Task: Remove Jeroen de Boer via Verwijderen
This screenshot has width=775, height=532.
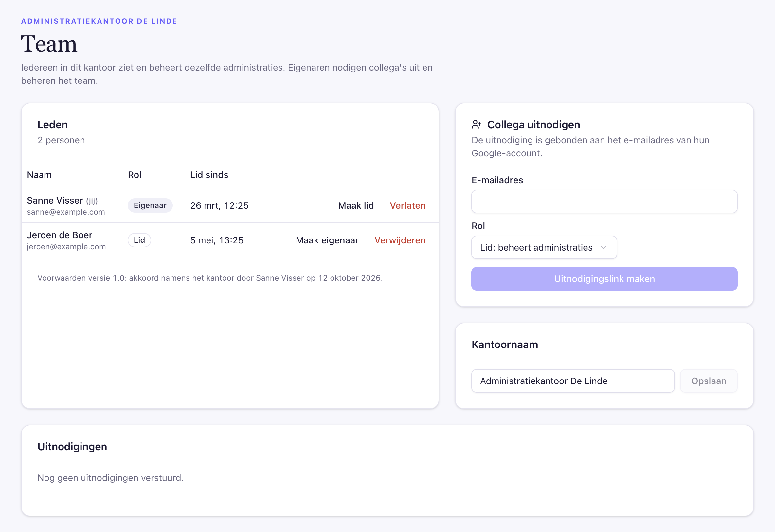Action: point(400,240)
